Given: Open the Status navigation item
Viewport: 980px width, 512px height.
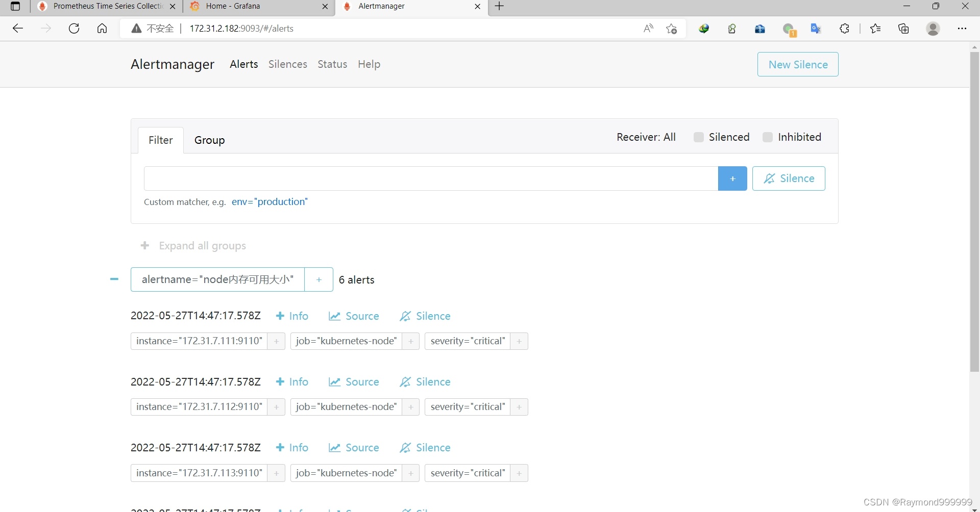Looking at the screenshot, I should click(x=332, y=64).
